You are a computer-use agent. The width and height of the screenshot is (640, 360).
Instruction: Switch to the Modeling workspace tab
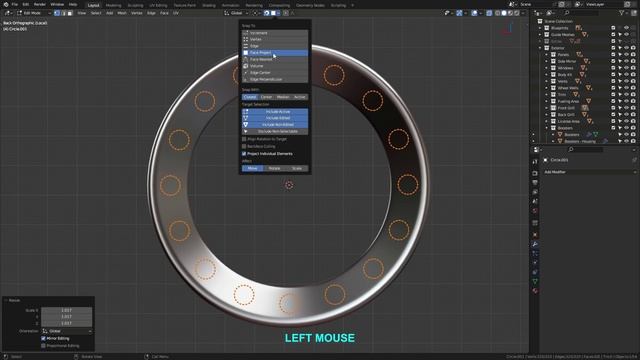pyautogui.click(x=113, y=5)
